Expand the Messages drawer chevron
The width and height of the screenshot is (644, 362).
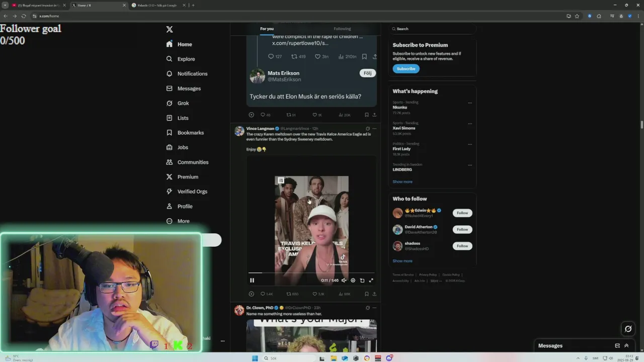point(626,346)
